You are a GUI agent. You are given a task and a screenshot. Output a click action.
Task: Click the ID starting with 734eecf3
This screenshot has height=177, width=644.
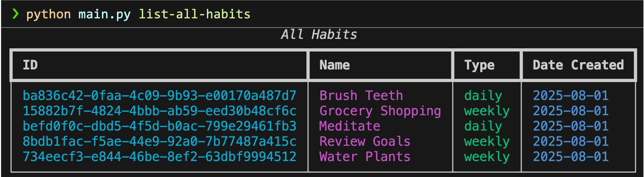tap(159, 157)
